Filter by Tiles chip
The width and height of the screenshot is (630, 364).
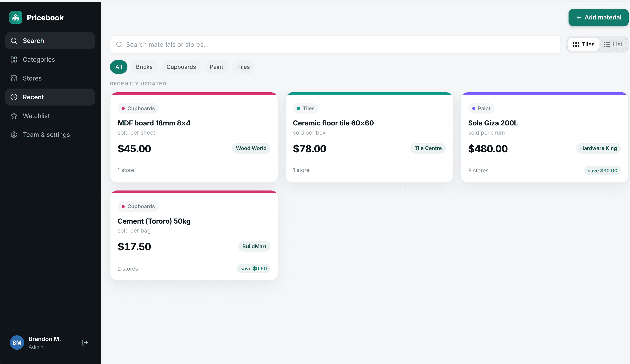(243, 67)
